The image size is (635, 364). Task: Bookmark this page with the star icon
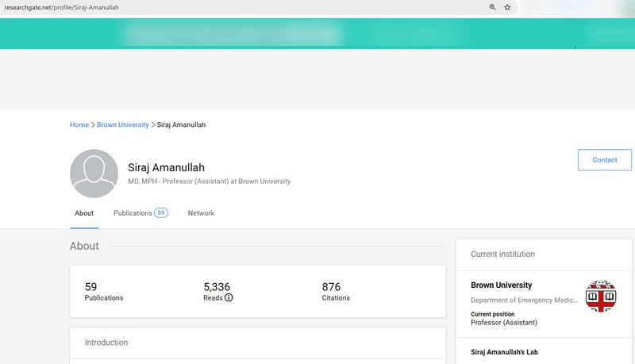point(507,7)
